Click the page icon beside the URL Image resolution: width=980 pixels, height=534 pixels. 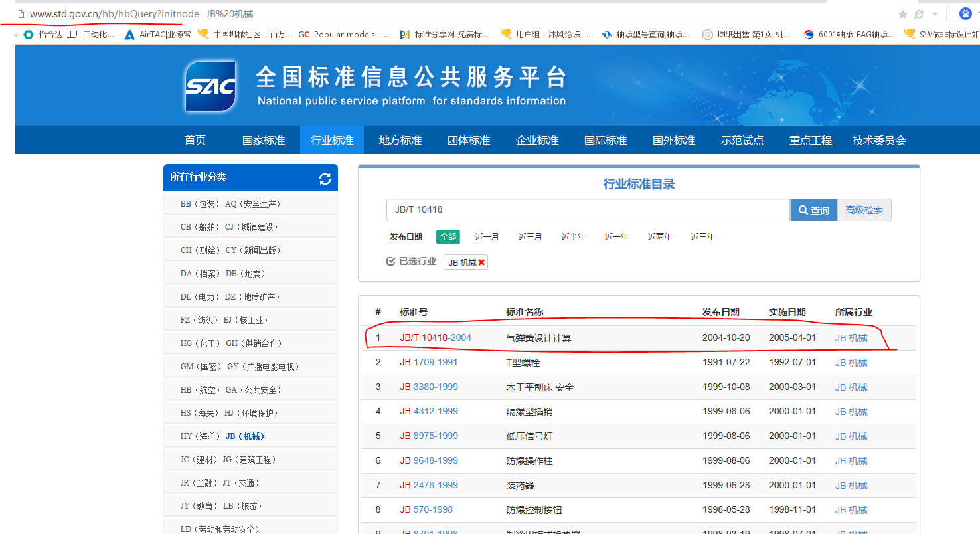coord(21,14)
